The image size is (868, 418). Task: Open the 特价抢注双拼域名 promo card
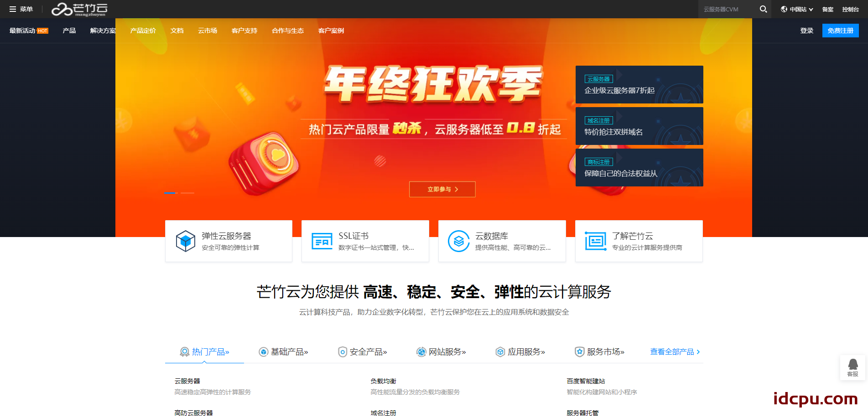[639, 126]
